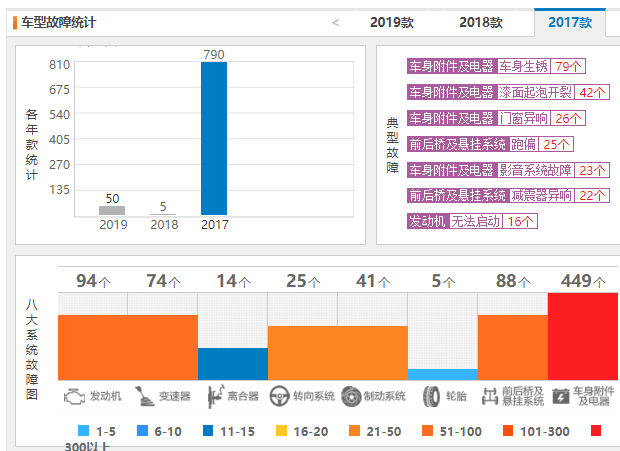The width and height of the screenshot is (620, 451).
Task: Click the 101-300 legend color swatch
Action: click(508, 430)
